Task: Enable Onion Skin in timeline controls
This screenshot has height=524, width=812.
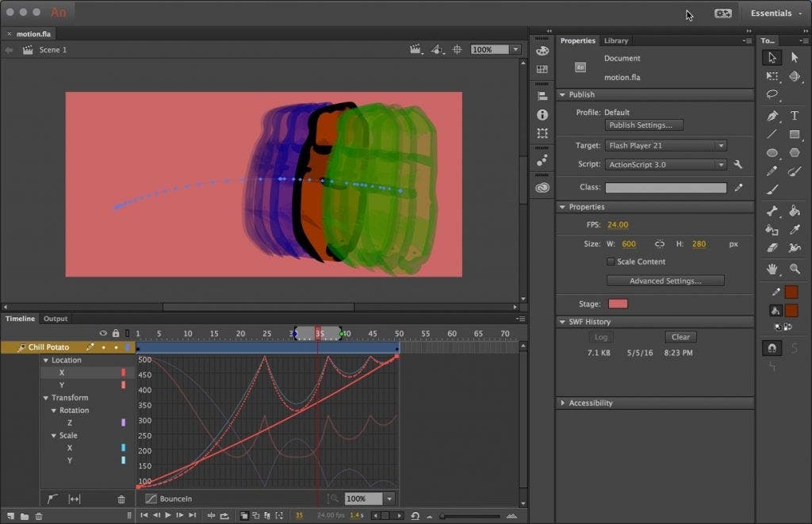Action: [243, 515]
